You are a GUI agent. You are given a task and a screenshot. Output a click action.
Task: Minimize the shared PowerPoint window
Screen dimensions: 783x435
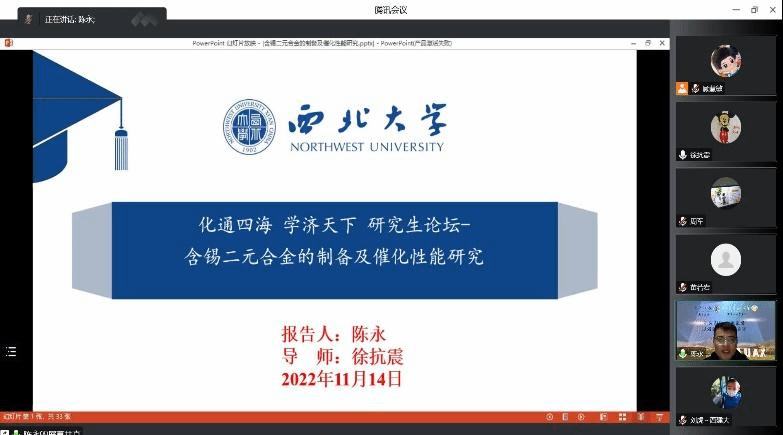click(x=633, y=43)
